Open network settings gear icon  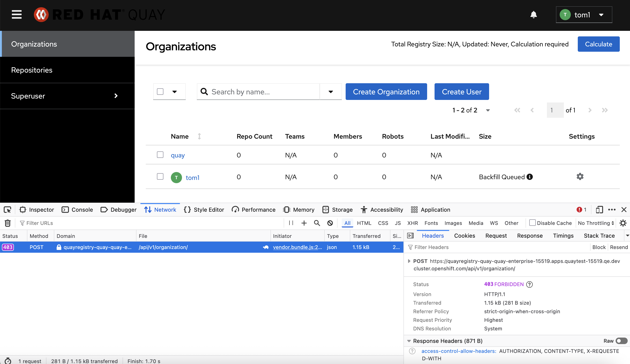(x=623, y=223)
